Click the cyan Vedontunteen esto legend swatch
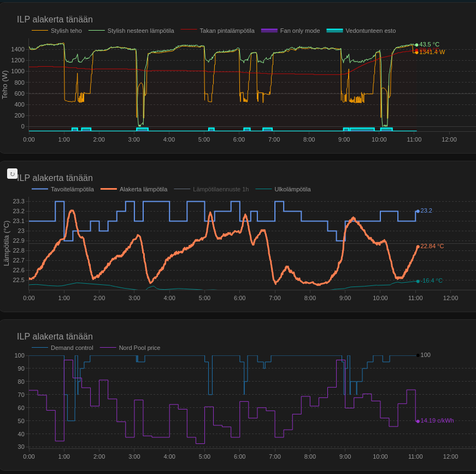The width and height of the screenshot is (476, 474). pyautogui.click(x=334, y=31)
